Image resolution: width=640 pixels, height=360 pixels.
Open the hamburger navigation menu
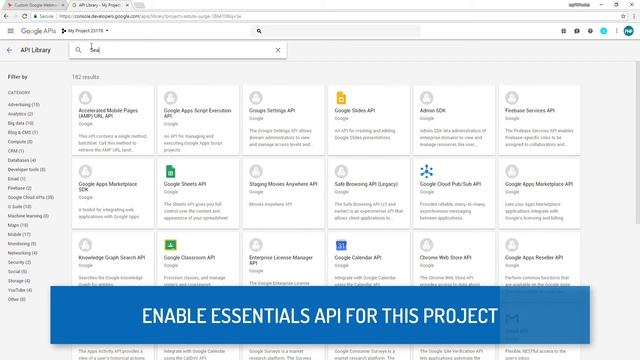click(11, 31)
